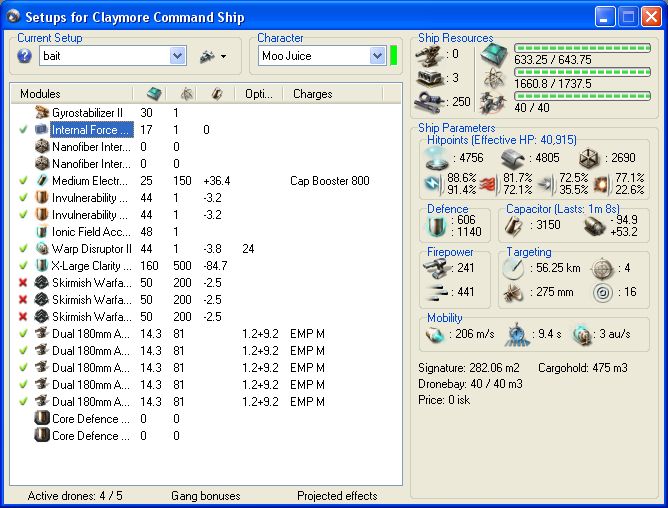668x508 pixels.
Task: Open Projected effects in the status bar
Action: 337,496
